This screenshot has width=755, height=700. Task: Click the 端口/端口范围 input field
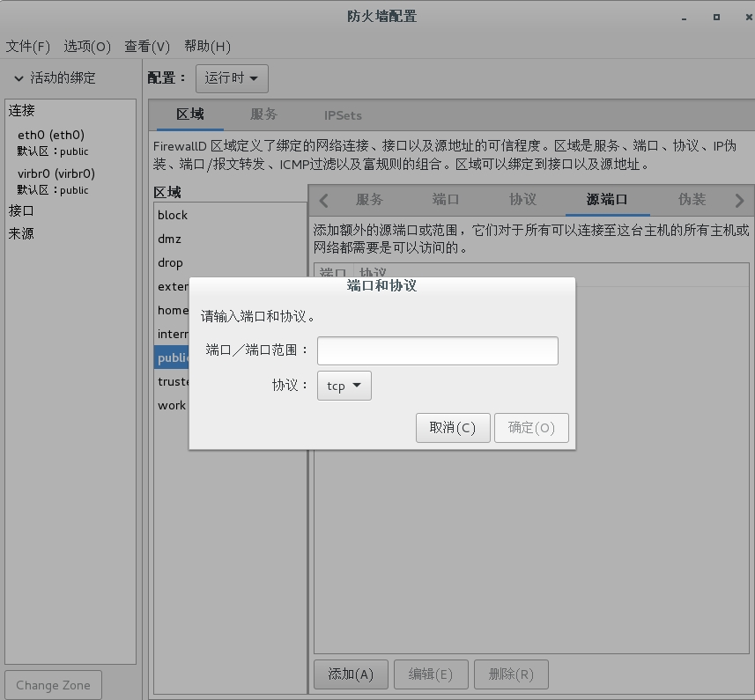pyautogui.click(x=437, y=350)
